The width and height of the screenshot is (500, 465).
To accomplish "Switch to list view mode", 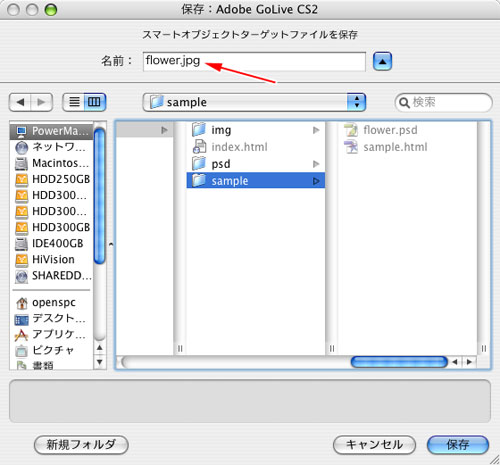I will (74, 102).
